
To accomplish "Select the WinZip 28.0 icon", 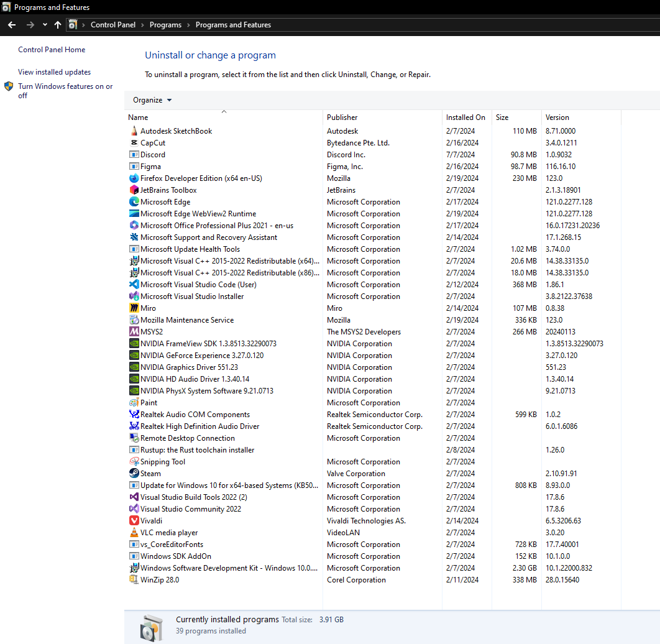I will 134,579.
